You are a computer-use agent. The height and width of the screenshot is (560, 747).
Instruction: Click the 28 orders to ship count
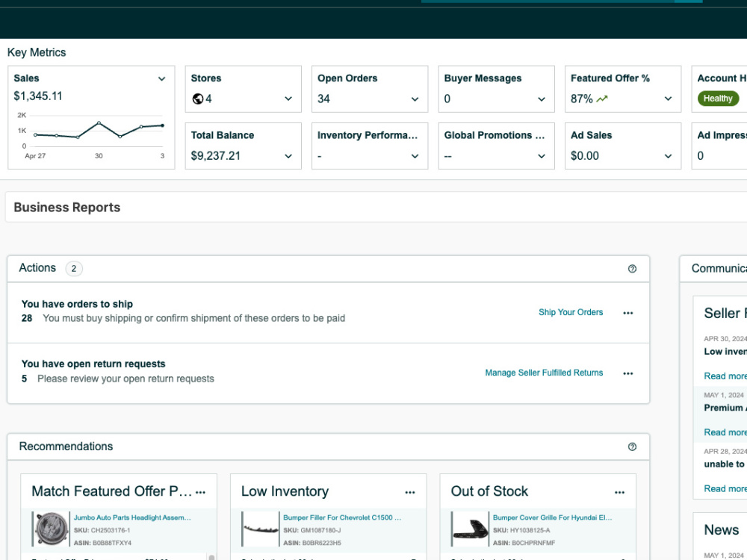coord(27,318)
